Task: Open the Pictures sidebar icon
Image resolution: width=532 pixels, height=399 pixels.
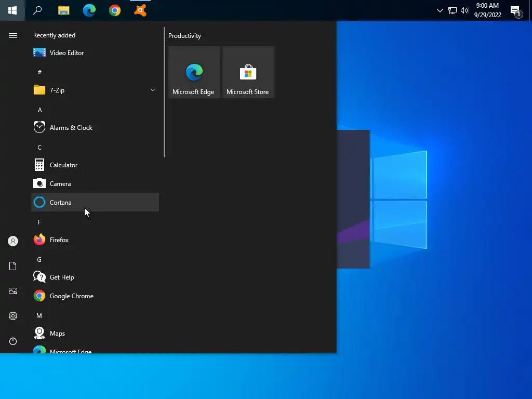Action: point(13,291)
